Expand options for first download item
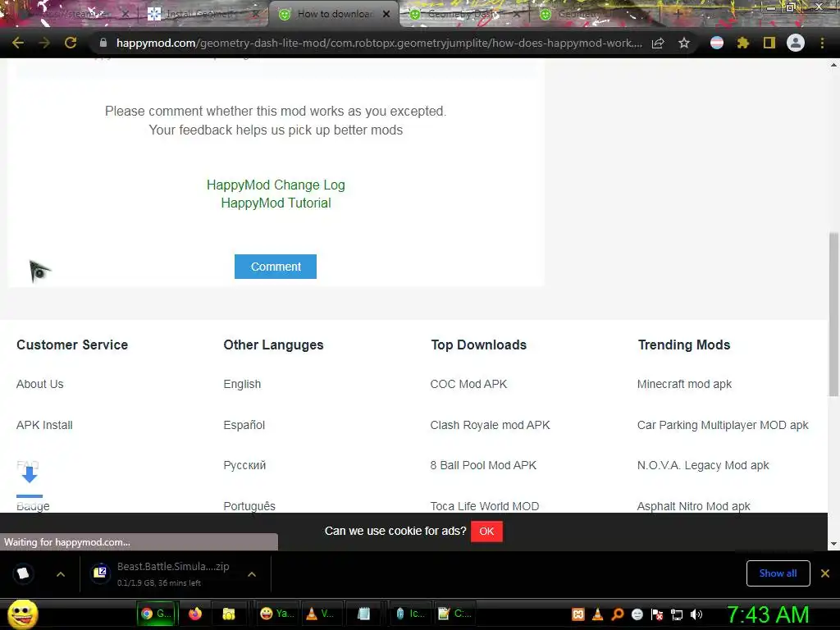This screenshot has width=840, height=630. (61, 573)
